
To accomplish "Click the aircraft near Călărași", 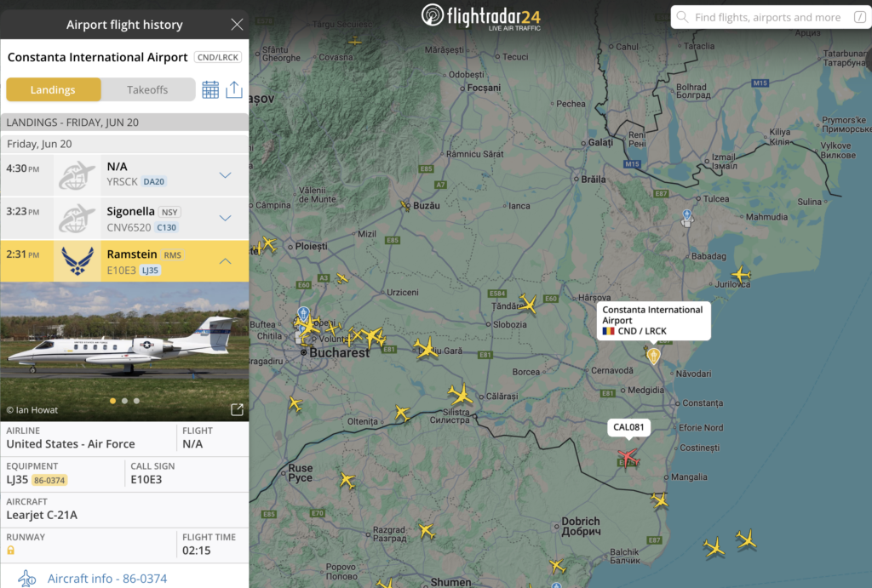I will [461, 395].
